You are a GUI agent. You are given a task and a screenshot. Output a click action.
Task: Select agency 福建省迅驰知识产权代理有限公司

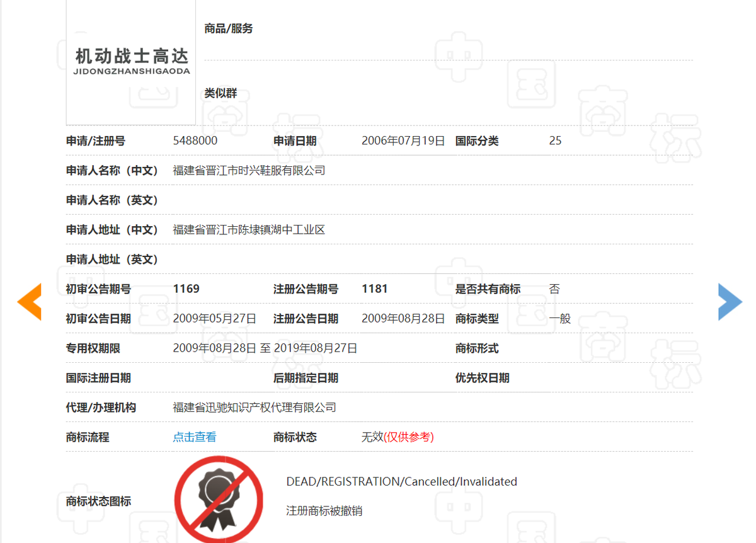click(x=256, y=407)
